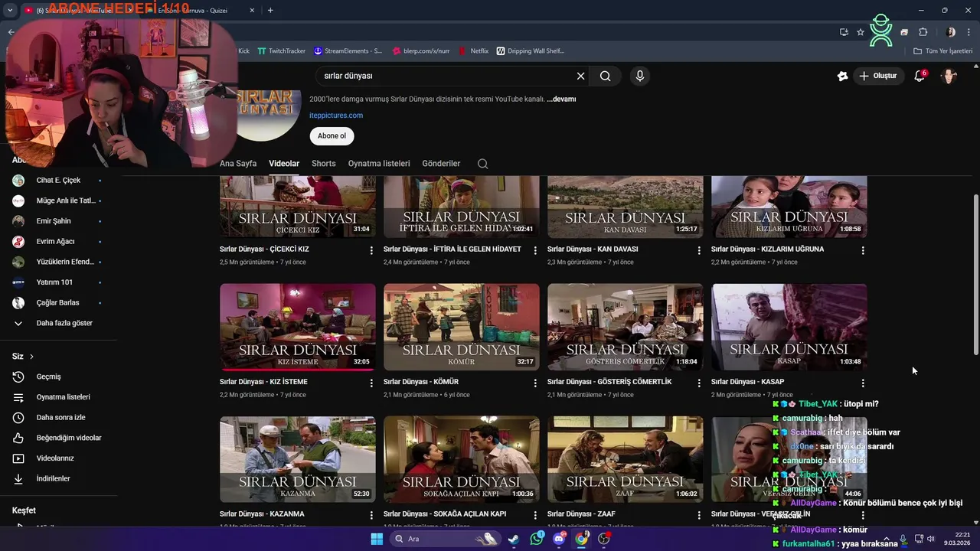Play the KASAP video thumbnail
Viewport: 980px width, 551px height.
click(x=789, y=327)
